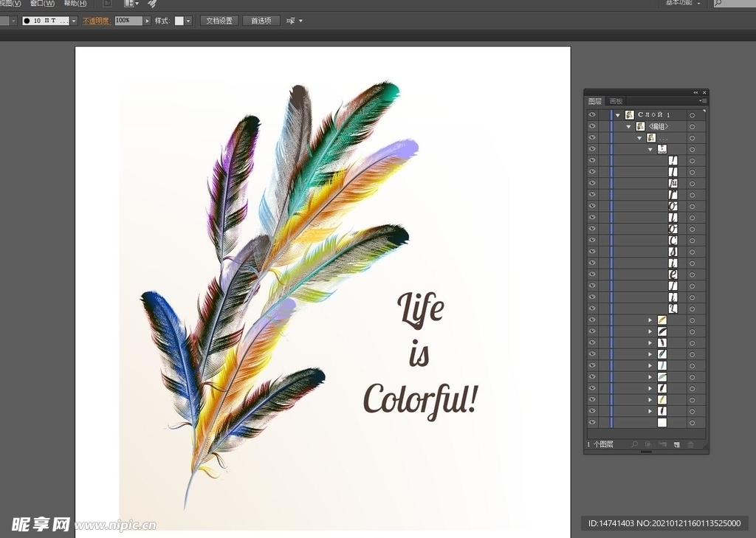Click the Create New Layer icon
The height and width of the screenshot is (538, 756).
[x=676, y=444]
